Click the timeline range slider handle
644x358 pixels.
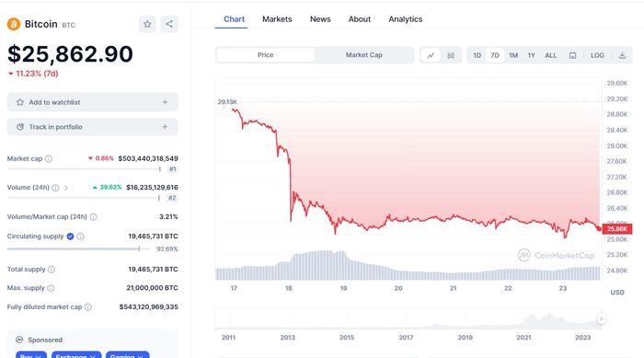tap(602, 319)
